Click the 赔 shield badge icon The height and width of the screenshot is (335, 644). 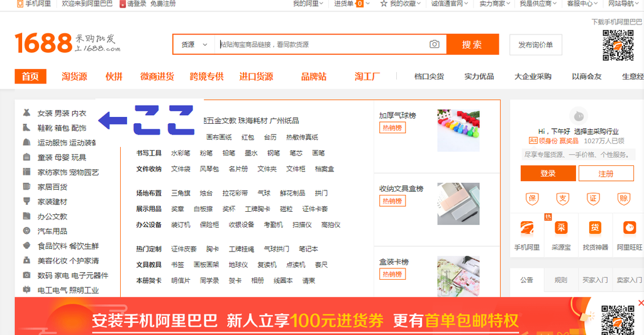[x=623, y=199]
